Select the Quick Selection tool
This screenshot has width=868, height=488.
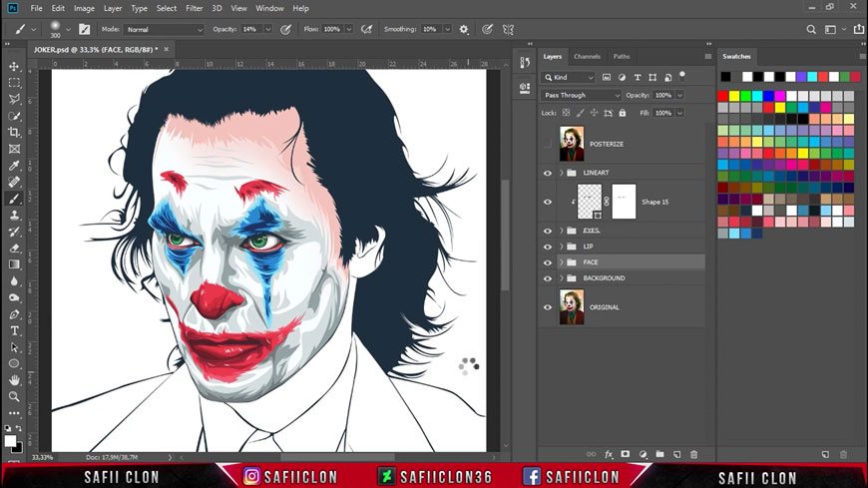click(14, 116)
